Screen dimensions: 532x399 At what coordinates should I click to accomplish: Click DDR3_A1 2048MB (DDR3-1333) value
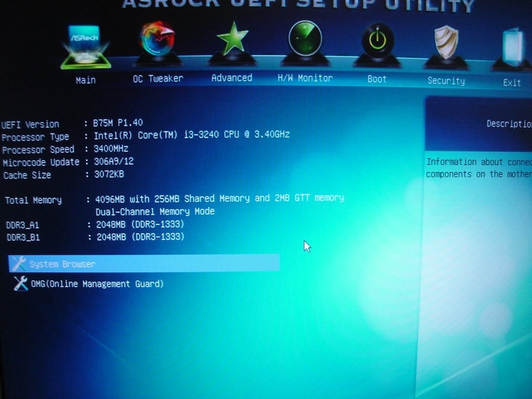[140, 224]
